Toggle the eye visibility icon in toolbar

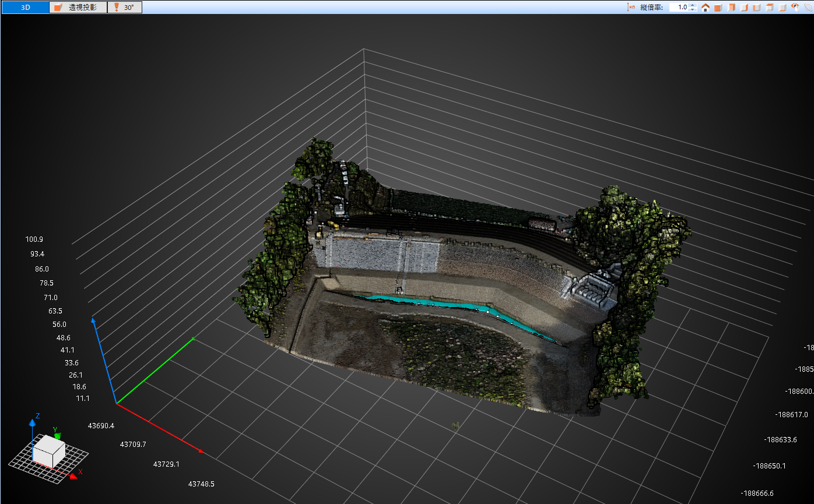point(795,8)
